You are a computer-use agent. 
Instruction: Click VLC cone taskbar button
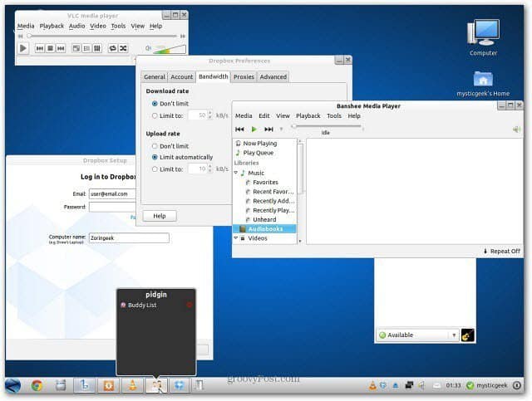click(x=132, y=386)
